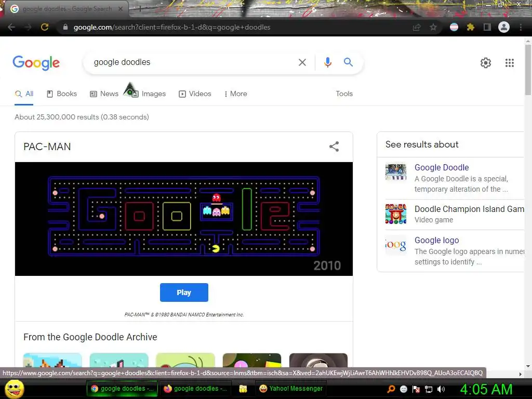
Task: Switch to Videos results tab
Action: pyautogui.click(x=195, y=94)
